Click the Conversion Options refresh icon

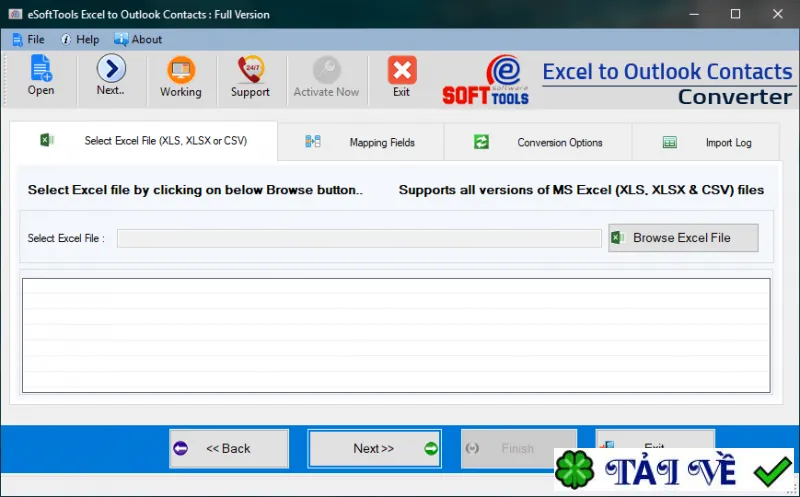[x=481, y=141]
